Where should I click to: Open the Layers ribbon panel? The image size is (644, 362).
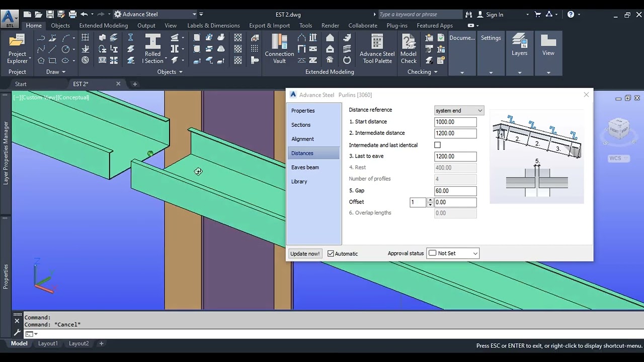(x=520, y=45)
